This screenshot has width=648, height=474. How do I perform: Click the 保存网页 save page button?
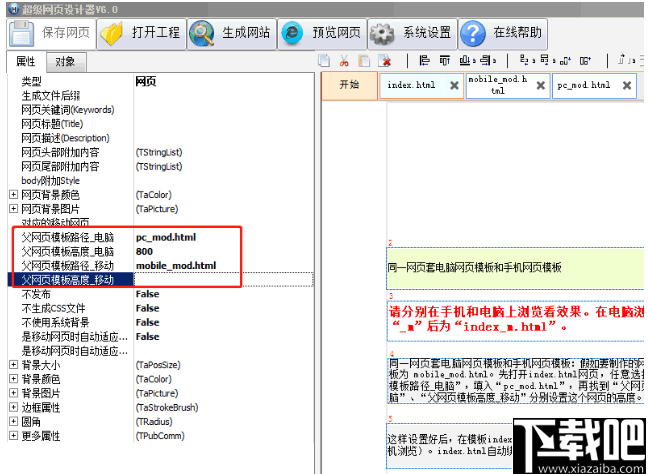tap(52, 33)
